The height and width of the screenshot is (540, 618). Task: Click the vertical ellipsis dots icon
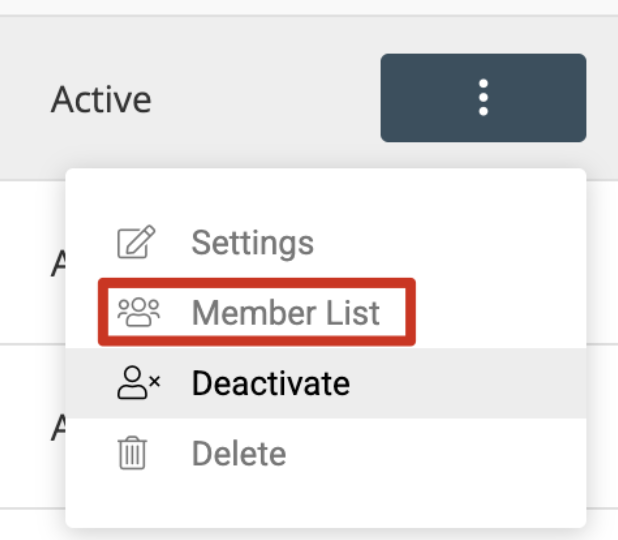tap(483, 98)
